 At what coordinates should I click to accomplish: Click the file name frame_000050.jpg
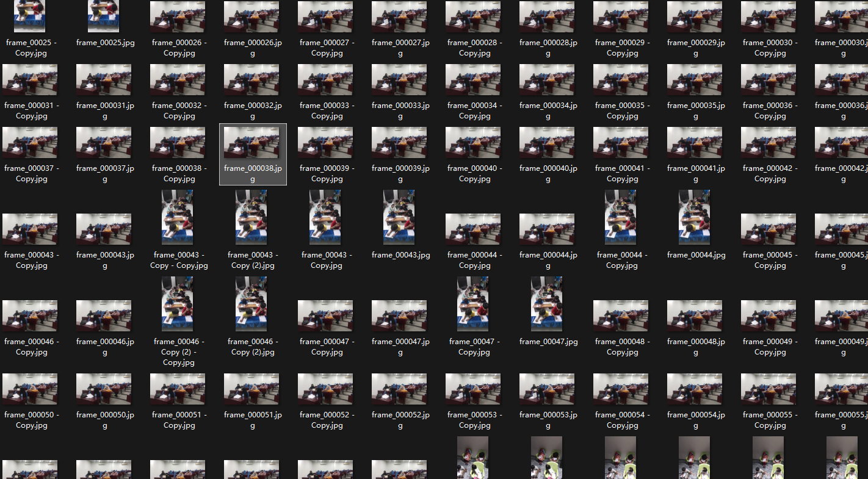click(105, 420)
